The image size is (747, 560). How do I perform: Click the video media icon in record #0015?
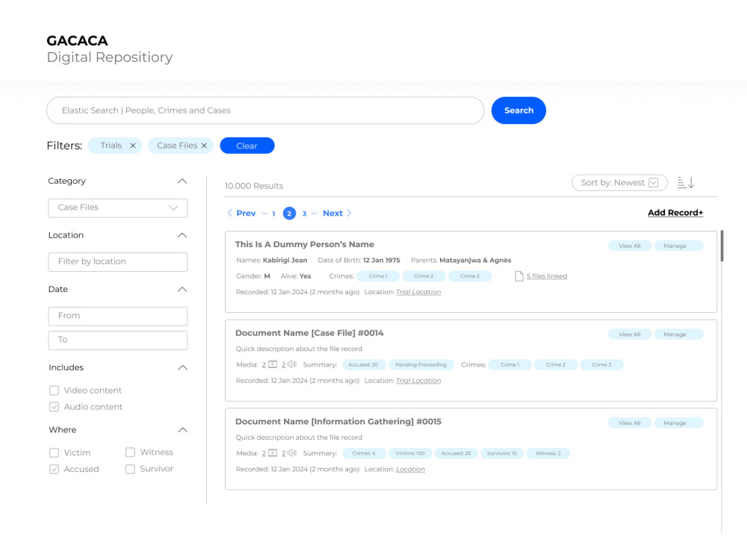[x=273, y=453]
